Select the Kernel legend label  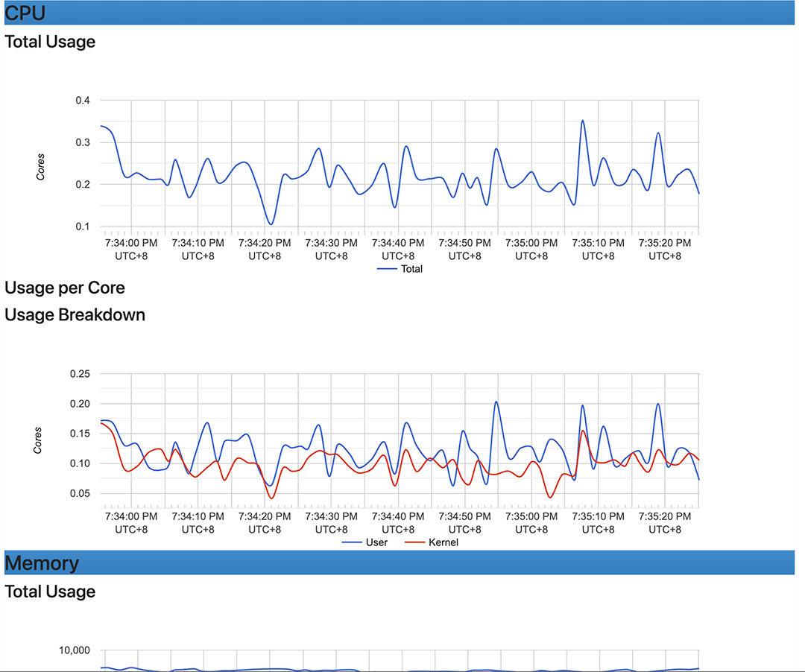pyautogui.click(x=443, y=542)
